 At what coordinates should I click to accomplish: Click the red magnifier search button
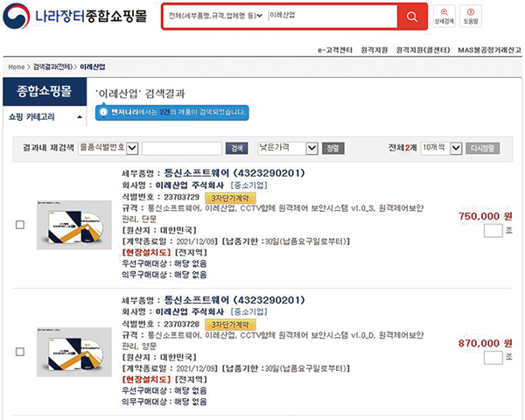(x=412, y=17)
